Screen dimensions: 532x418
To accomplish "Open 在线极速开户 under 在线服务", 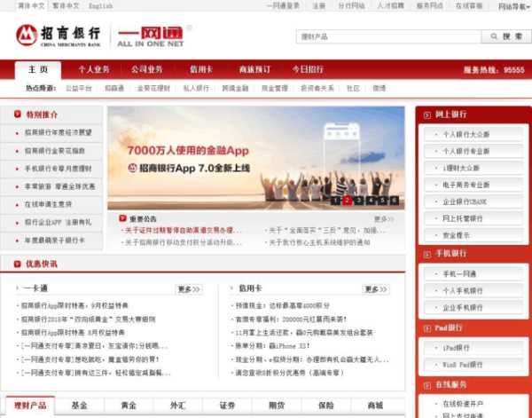I will pyautogui.click(x=463, y=404).
